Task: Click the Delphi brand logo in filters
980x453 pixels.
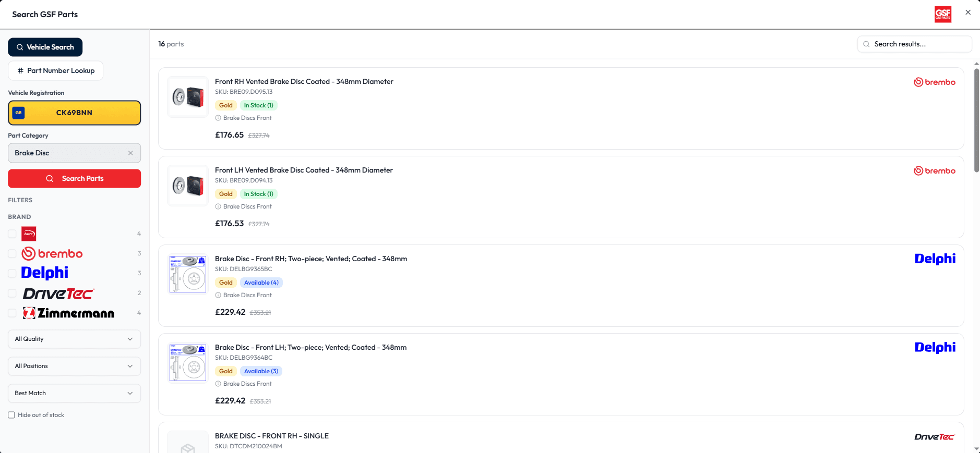Action: [x=45, y=273]
